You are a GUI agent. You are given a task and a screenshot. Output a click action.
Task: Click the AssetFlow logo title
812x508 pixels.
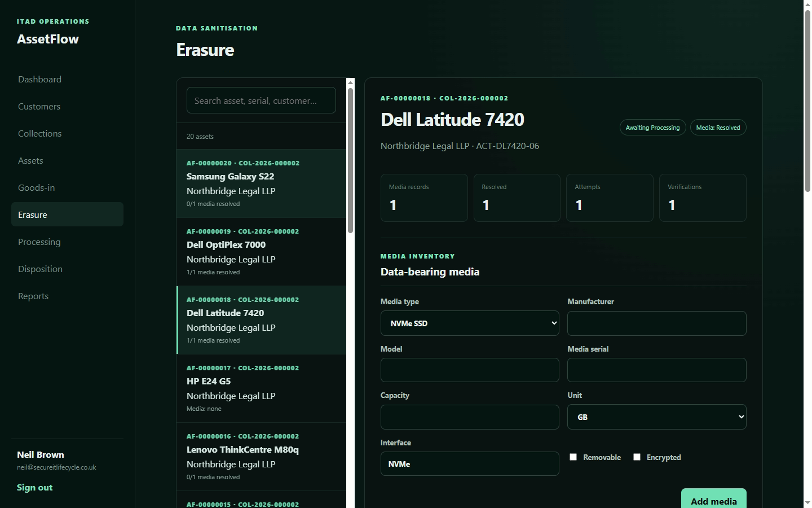(x=48, y=39)
